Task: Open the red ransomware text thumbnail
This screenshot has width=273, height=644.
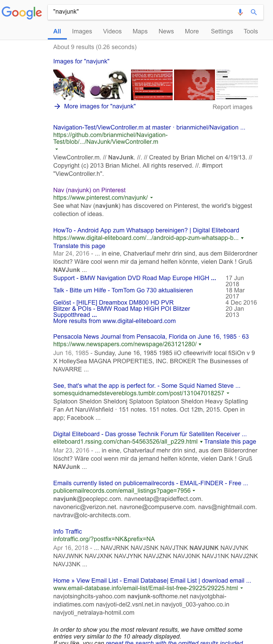Action: [x=152, y=85]
